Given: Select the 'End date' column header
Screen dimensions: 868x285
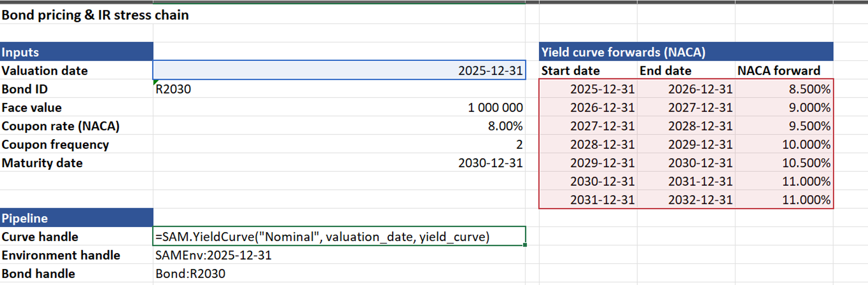Looking at the screenshot, I should tap(686, 70).
